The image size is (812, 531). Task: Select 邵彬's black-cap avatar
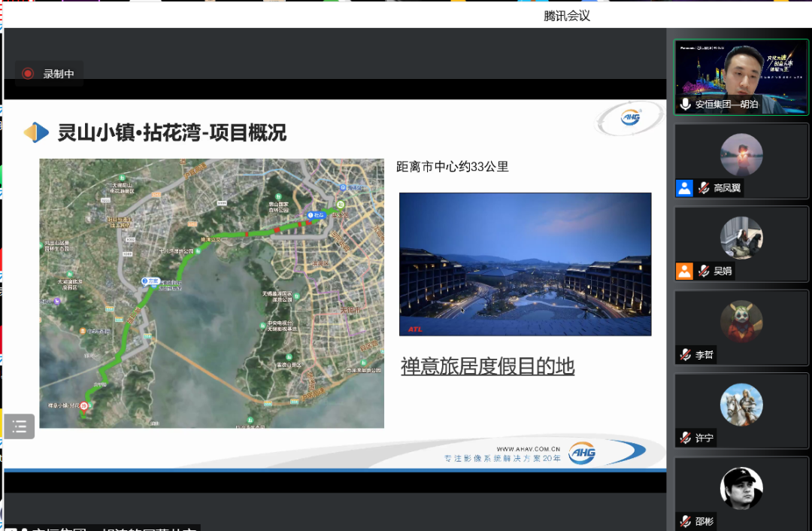[x=741, y=488]
